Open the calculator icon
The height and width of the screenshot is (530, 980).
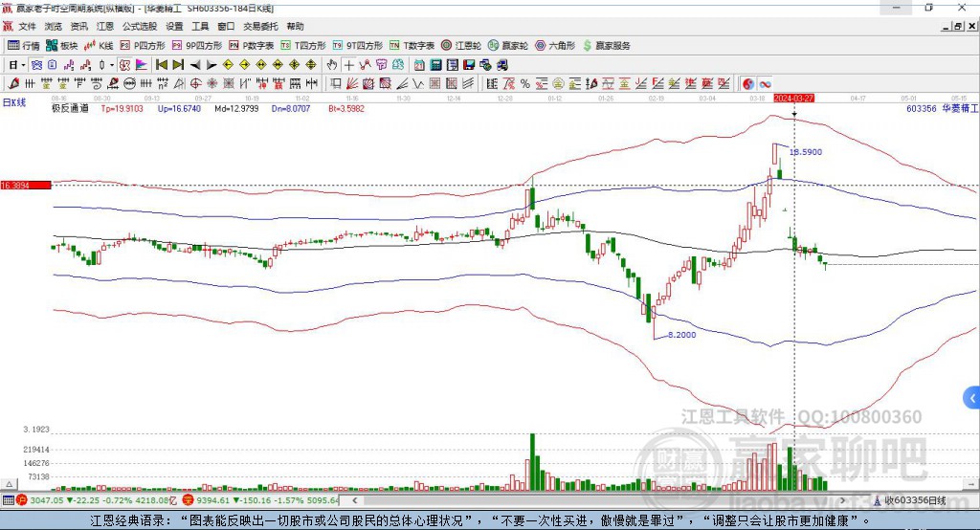click(x=436, y=65)
